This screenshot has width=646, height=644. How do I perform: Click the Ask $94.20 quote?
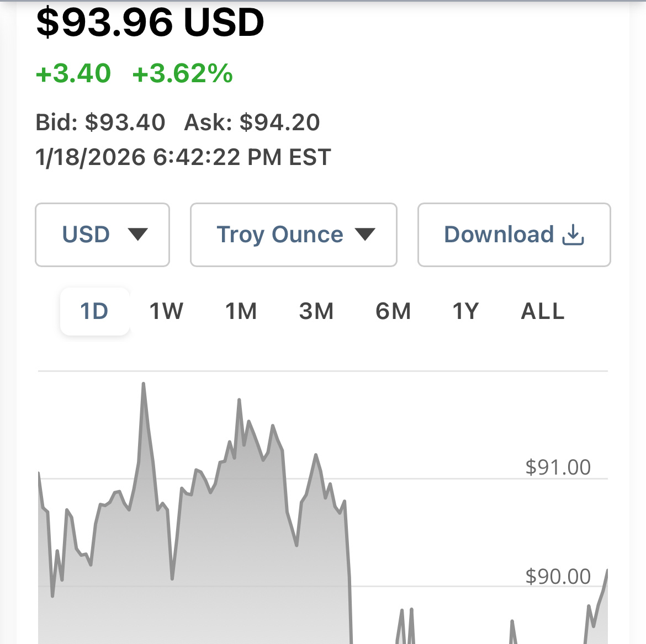(252, 123)
